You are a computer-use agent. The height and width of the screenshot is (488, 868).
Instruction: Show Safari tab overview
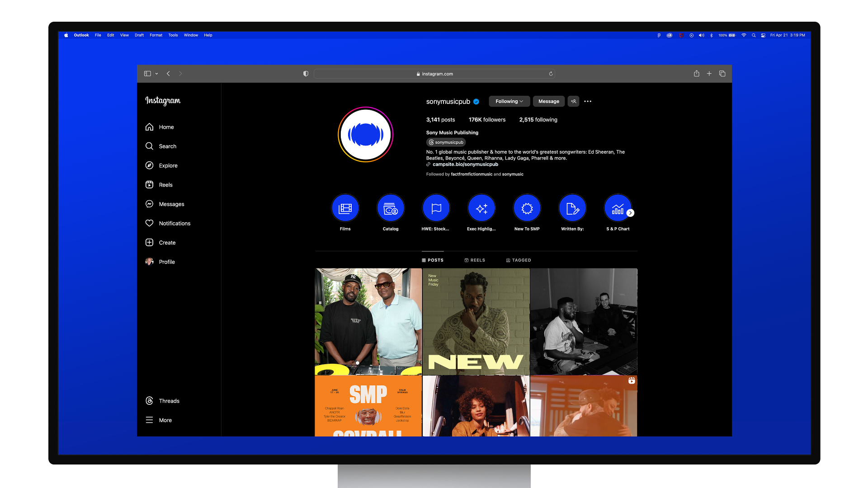(x=722, y=74)
